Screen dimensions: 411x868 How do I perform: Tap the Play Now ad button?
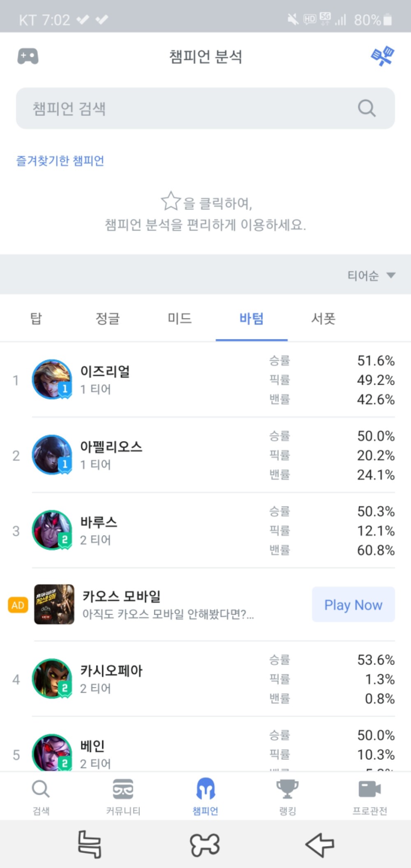click(353, 604)
